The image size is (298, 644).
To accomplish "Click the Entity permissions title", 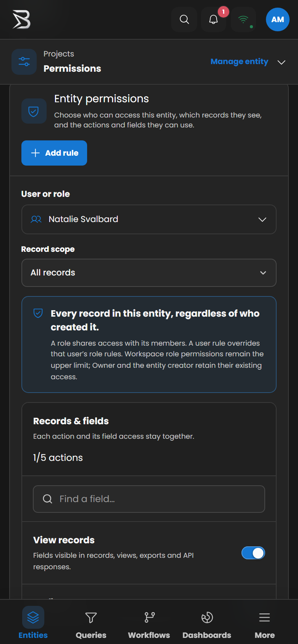I will (x=102, y=99).
